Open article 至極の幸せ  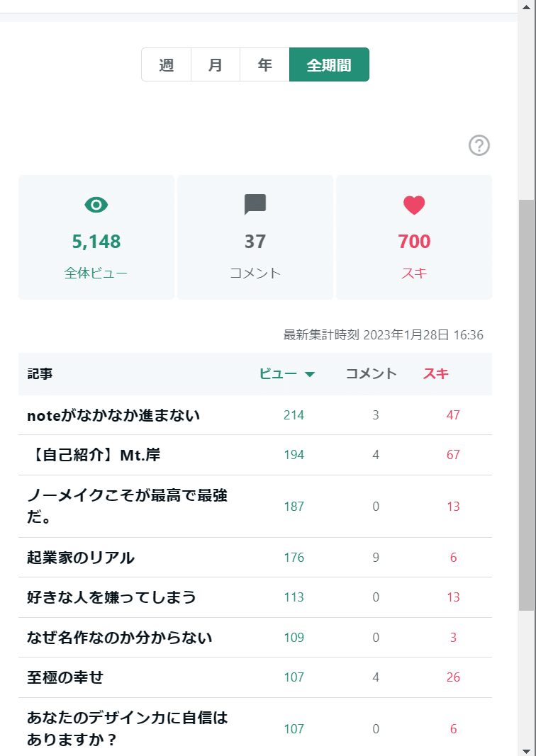[65, 677]
